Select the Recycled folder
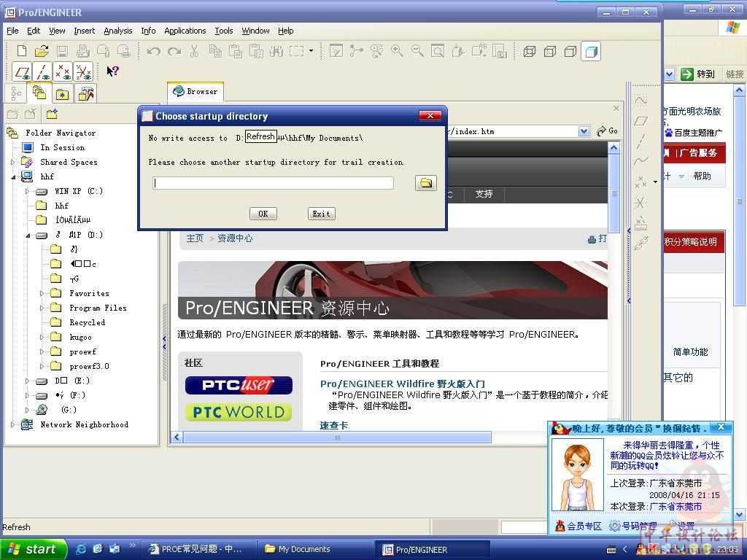 click(88, 322)
